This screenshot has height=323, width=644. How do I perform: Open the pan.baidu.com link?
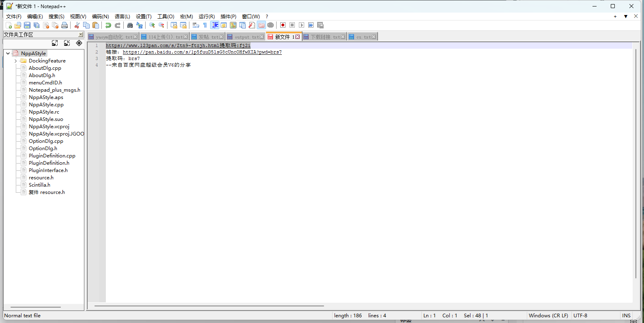pos(202,52)
